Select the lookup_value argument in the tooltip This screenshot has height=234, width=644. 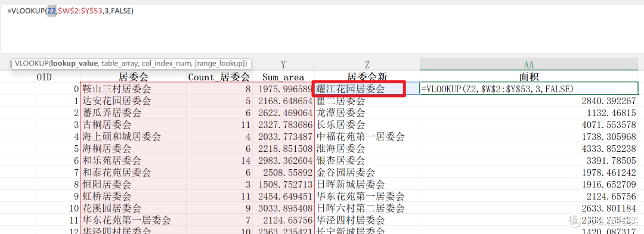coord(75,64)
